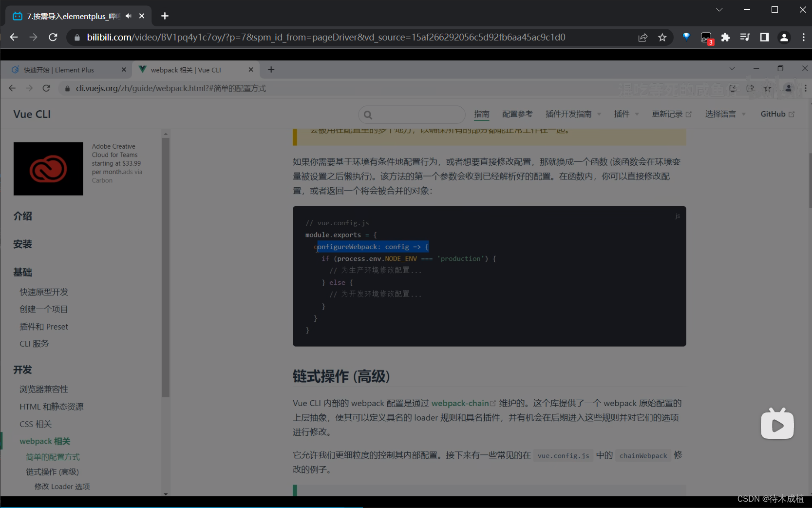Switch to Element Plus quick-start tab
This screenshot has height=508, width=812.
59,70
